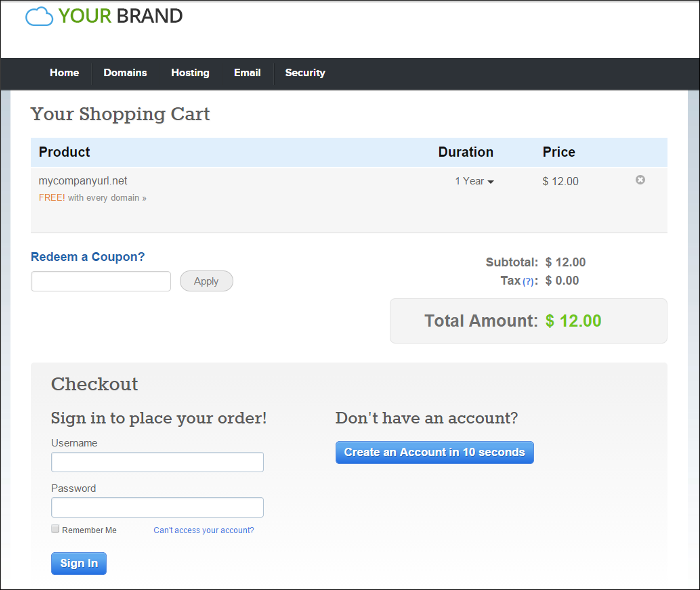Remove mycompanyurl.net from the cart

640,180
